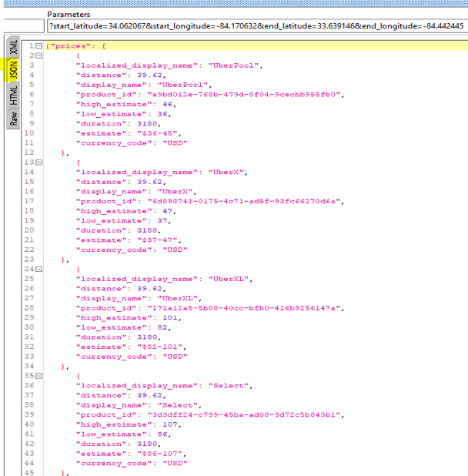The width and height of the screenshot is (468, 476).
Task: Click the estimate "$86-107" value
Action: point(159,454)
